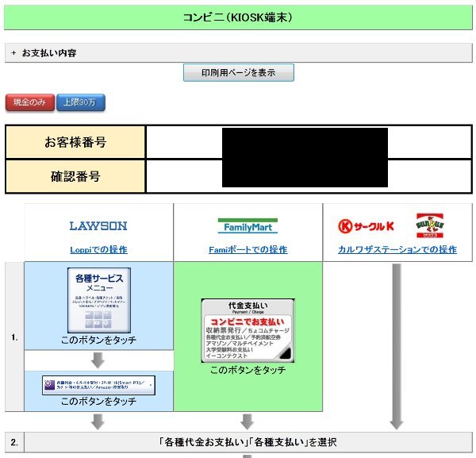Screen dimensions: 476x458
Task: Click このボタンをタッチ under FamilyMart image
Action: (248, 370)
